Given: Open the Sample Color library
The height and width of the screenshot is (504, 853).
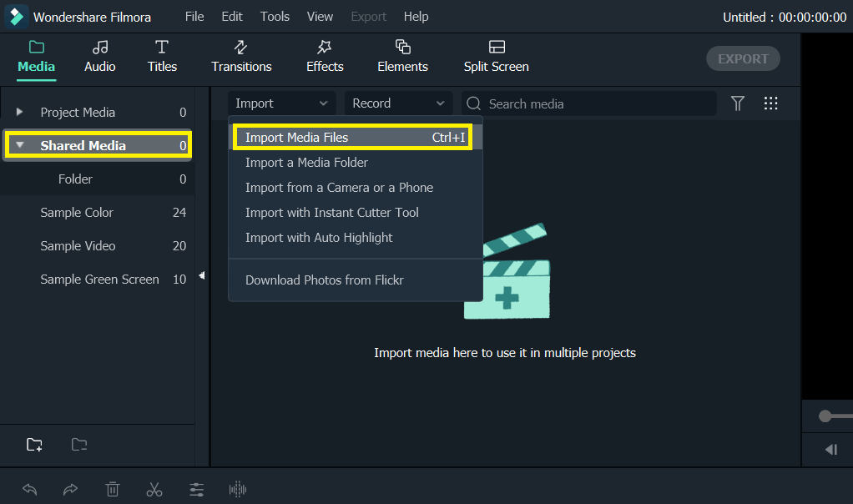Looking at the screenshot, I should pyautogui.click(x=98, y=213).
